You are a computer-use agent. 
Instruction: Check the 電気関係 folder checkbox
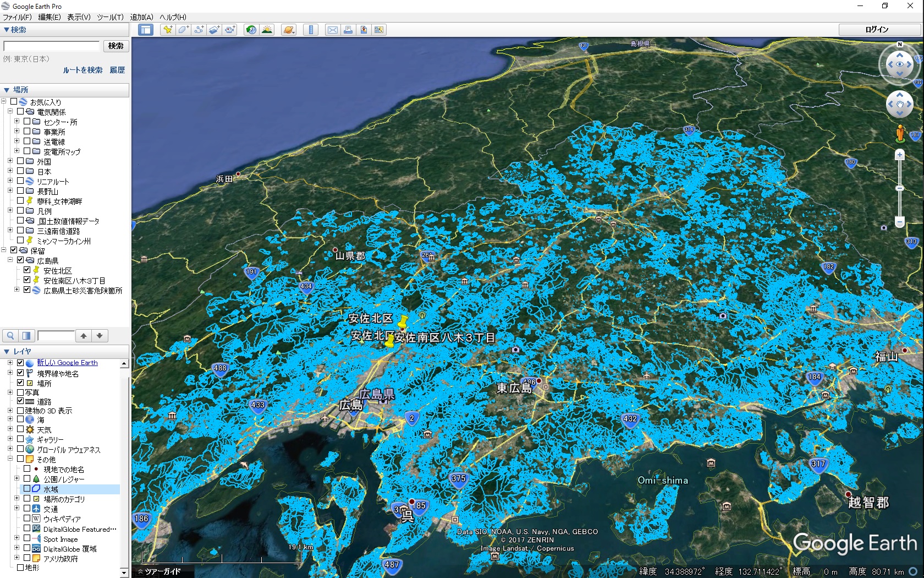[20, 112]
